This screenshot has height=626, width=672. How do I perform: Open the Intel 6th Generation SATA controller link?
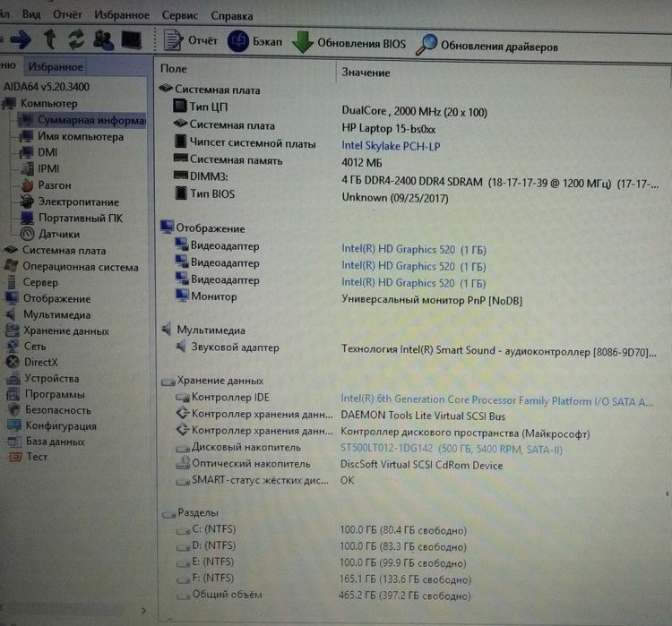[x=496, y=400]
